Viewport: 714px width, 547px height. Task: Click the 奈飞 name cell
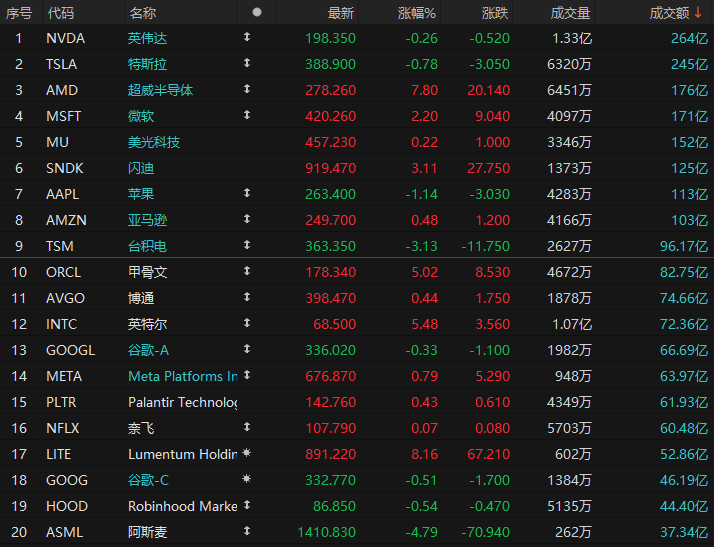click(141, 428)
